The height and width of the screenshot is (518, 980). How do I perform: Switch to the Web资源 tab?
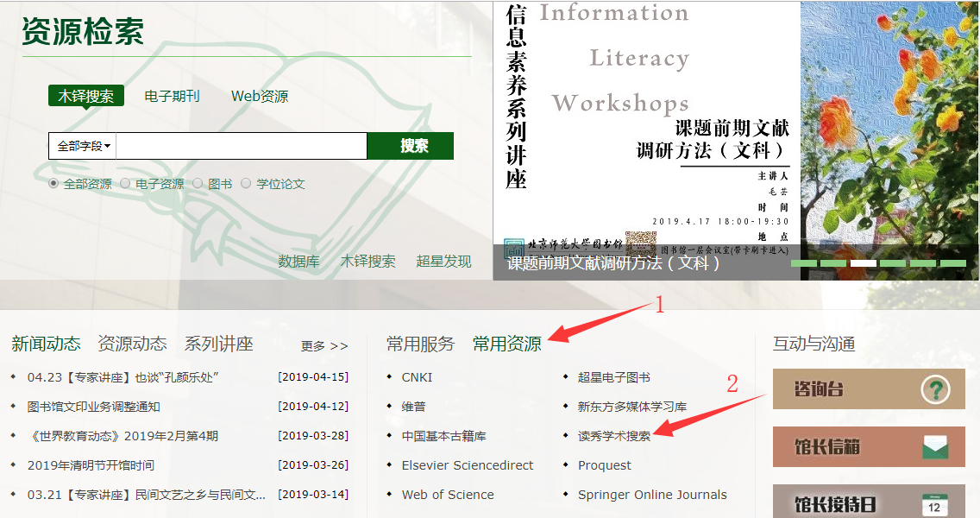tap(260, 96)
